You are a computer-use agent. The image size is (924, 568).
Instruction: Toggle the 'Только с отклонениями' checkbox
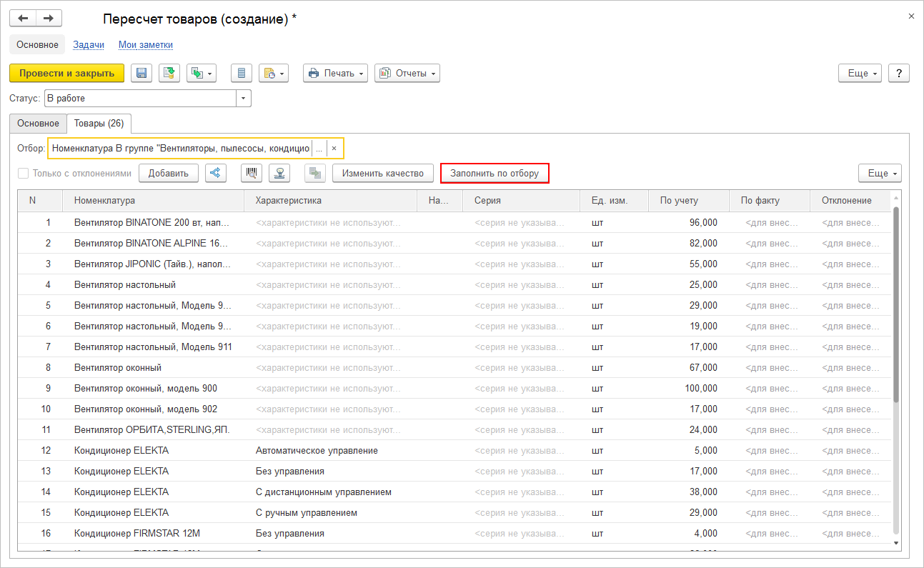23,173
